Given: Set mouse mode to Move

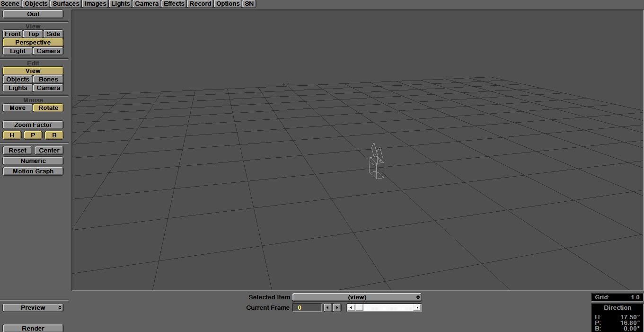Looking at the screenshot, I should click(18, 108).
